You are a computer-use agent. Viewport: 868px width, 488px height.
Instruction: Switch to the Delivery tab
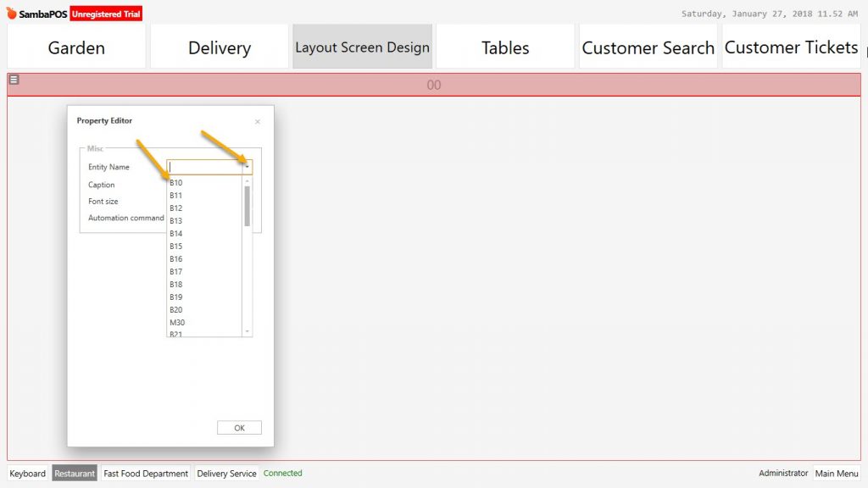pos(220,47)
